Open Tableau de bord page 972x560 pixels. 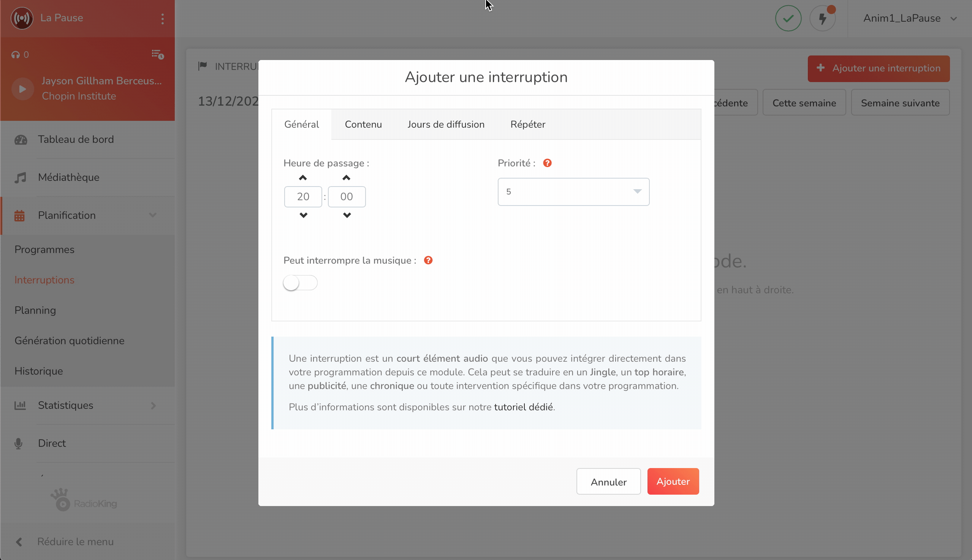pos(76,139)
